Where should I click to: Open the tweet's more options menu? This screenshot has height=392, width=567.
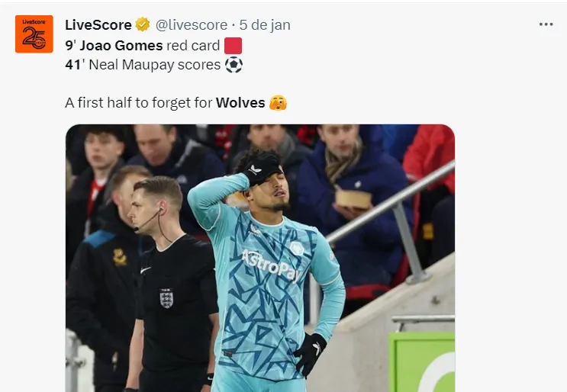click(546, 24)
